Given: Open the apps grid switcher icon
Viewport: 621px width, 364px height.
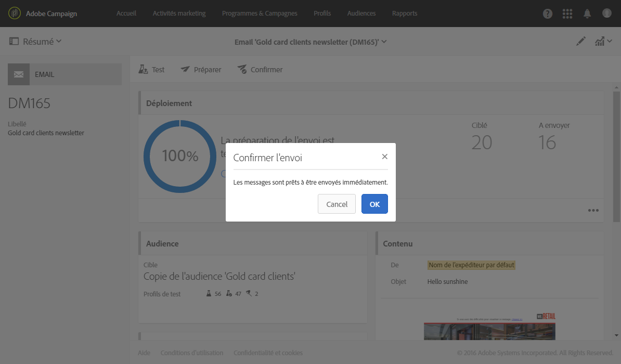Looking at the screenshot, I should coord(567,14).
